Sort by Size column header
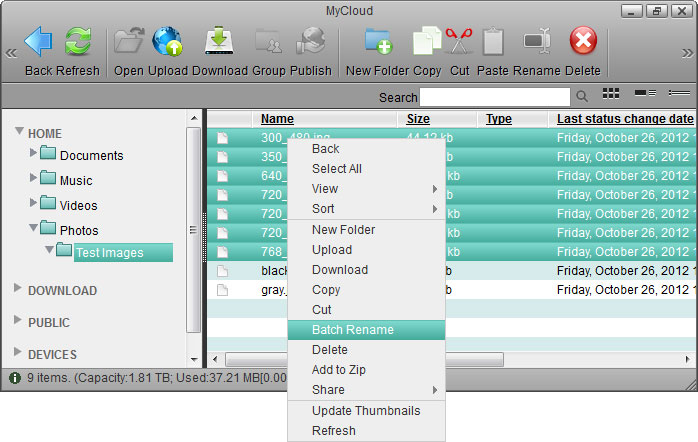Image resolution: width=698 pixels, height=442 pixels. tap(418, 119)
